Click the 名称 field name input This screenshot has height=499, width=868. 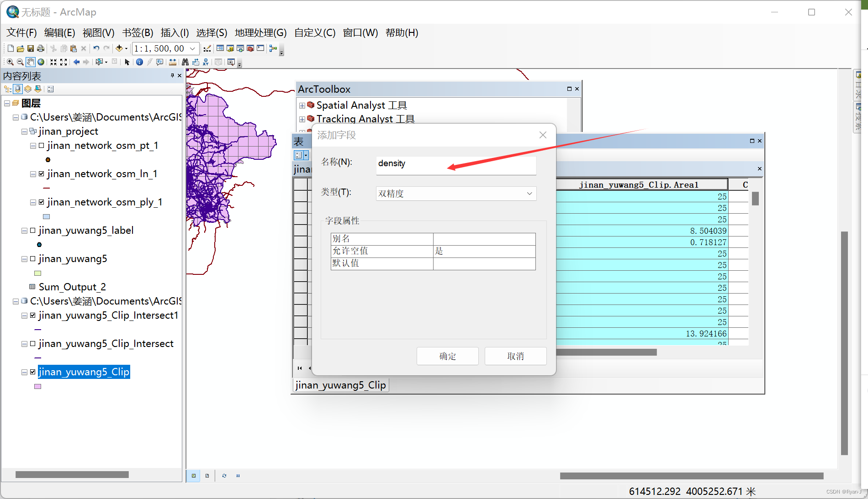click(456, 165)
